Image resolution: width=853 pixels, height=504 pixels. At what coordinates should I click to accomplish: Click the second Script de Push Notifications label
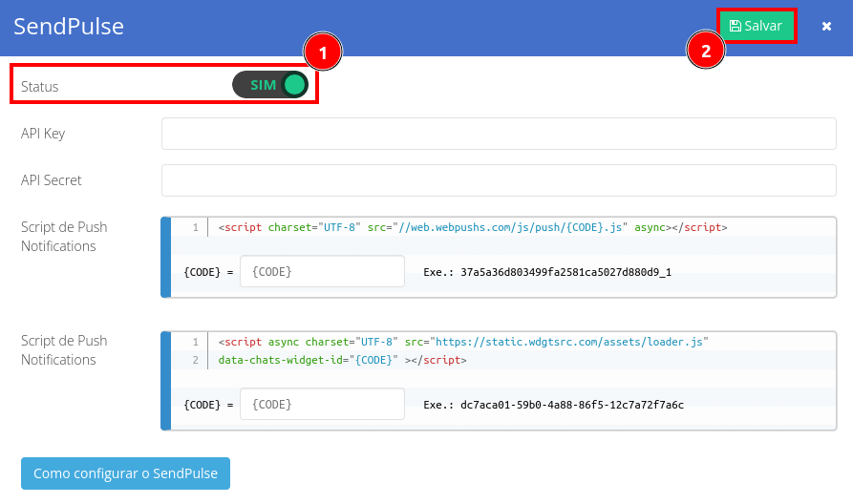click(64, 350)
